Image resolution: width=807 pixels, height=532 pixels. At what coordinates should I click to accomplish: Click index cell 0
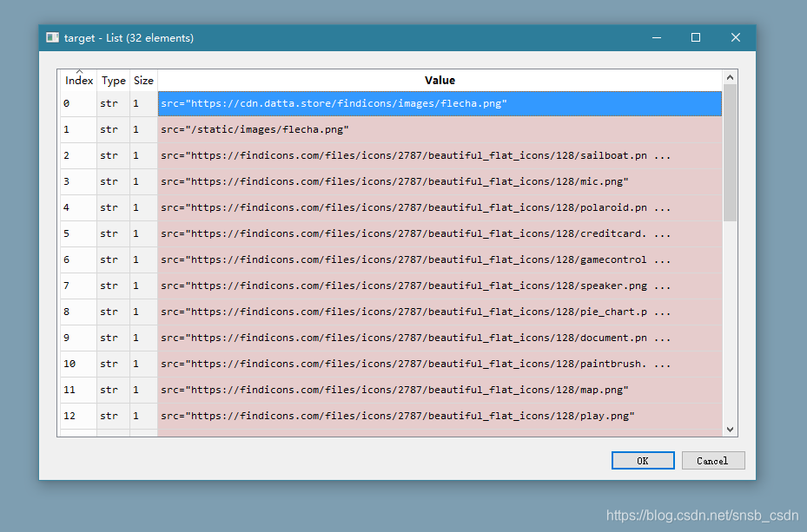tap(79, 103)
